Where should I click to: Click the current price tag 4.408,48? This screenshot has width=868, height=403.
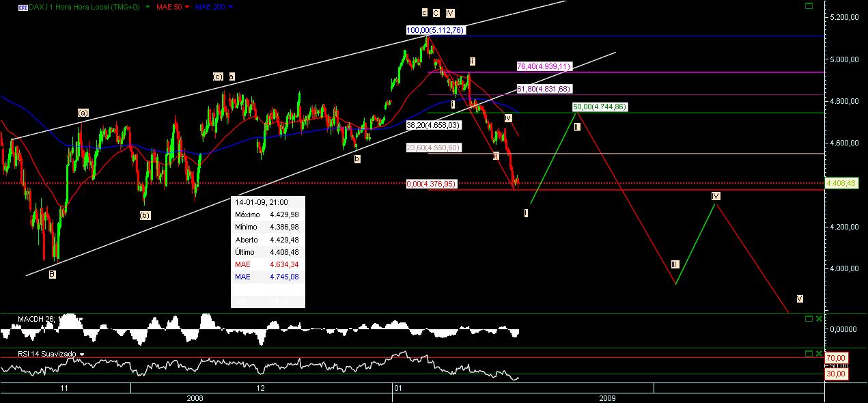pos(841,183)
